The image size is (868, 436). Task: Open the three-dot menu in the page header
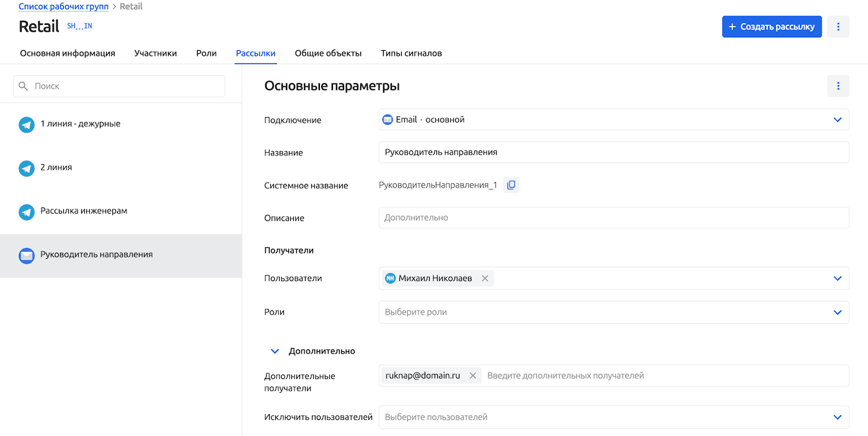pyautogui.click(x=838, y=27)
